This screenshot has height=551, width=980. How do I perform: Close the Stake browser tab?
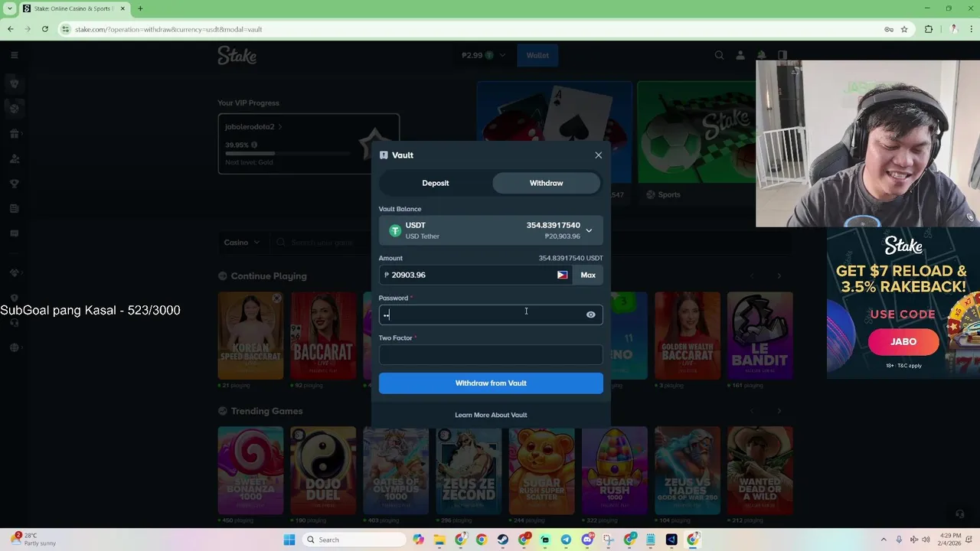pos(122,8)
